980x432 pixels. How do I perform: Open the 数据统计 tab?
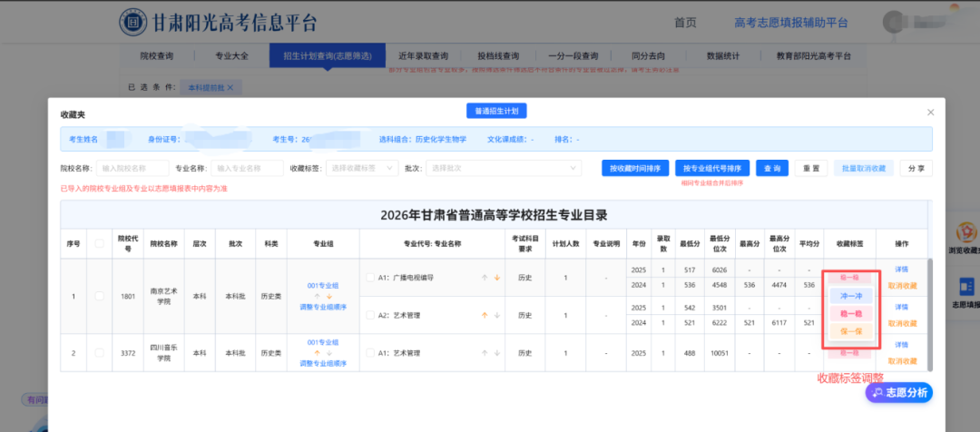tap(723, 55)
